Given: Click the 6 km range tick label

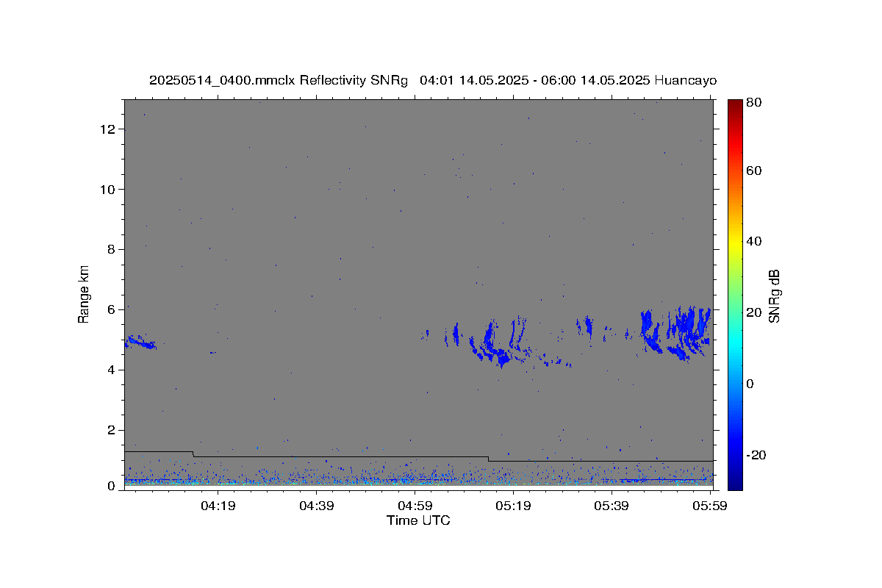Looking at the screenshot, I should (x=112, y=310).
